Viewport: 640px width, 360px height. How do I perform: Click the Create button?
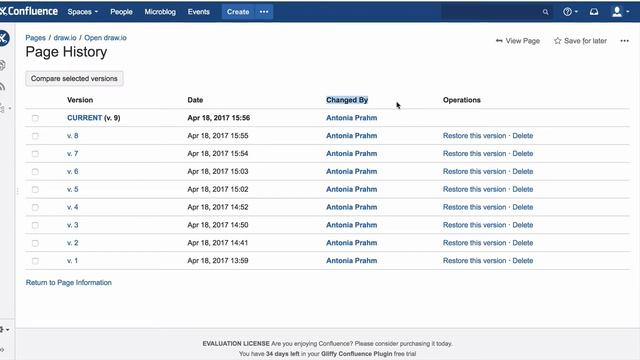238,12
